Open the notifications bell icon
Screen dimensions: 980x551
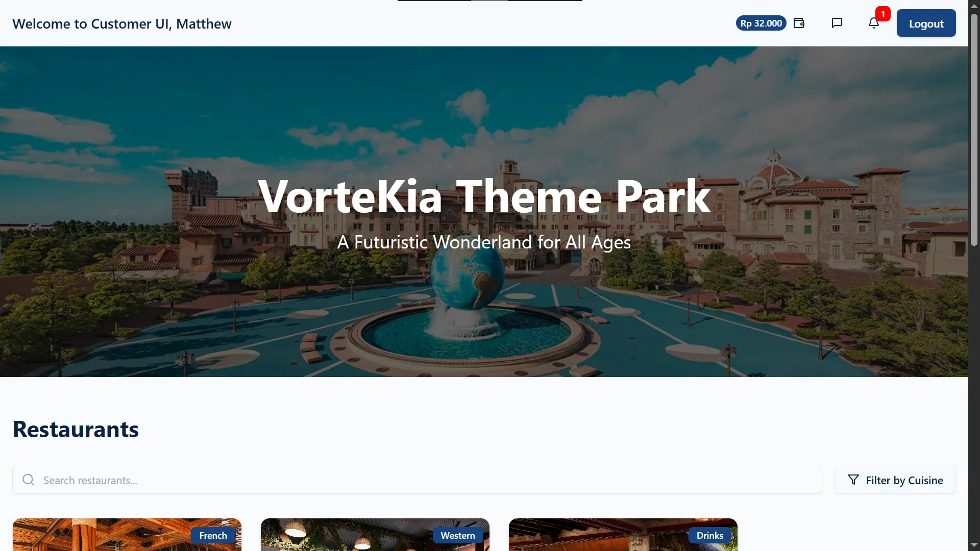873,23
